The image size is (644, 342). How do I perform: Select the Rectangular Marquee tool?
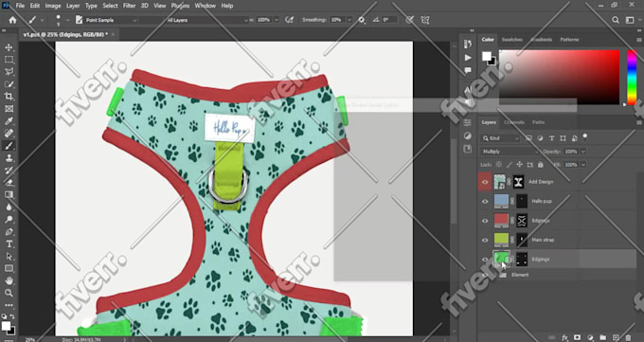(x=9, y=60)
